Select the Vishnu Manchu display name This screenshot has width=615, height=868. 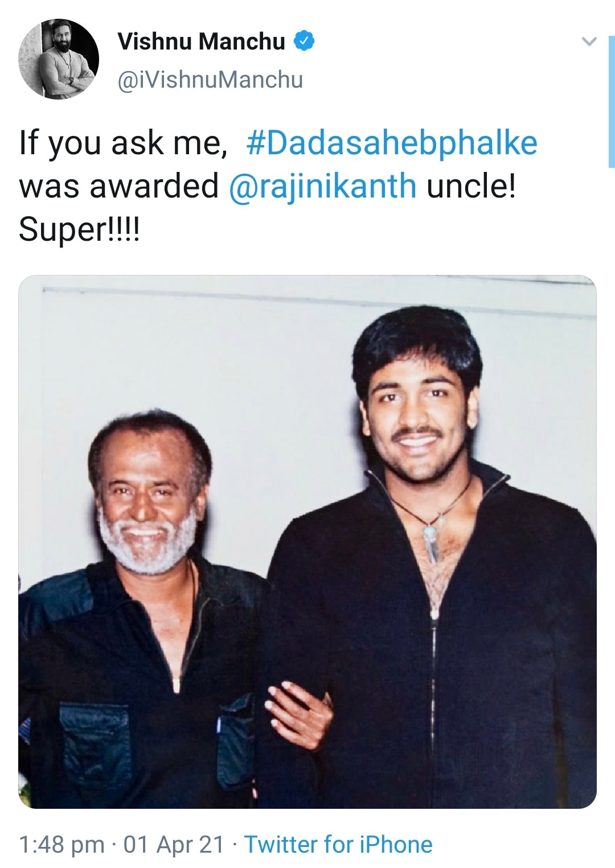(x=201, y=41)
